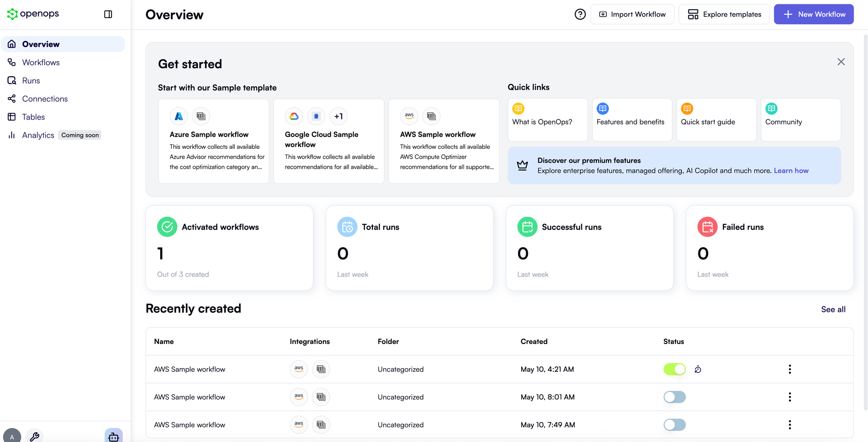Click the +1 more integrations badge
The image size is (868, 442).
(x=339, y=116)
